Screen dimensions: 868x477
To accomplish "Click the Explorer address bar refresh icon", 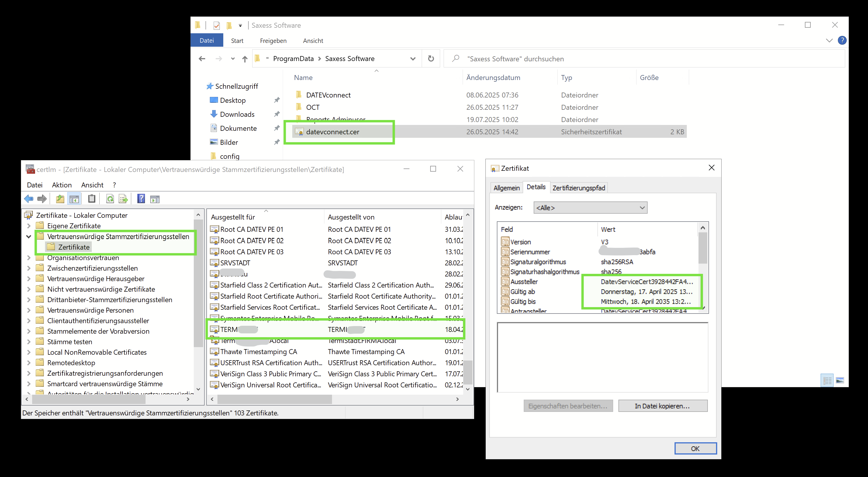I will (x=430, y=59).
